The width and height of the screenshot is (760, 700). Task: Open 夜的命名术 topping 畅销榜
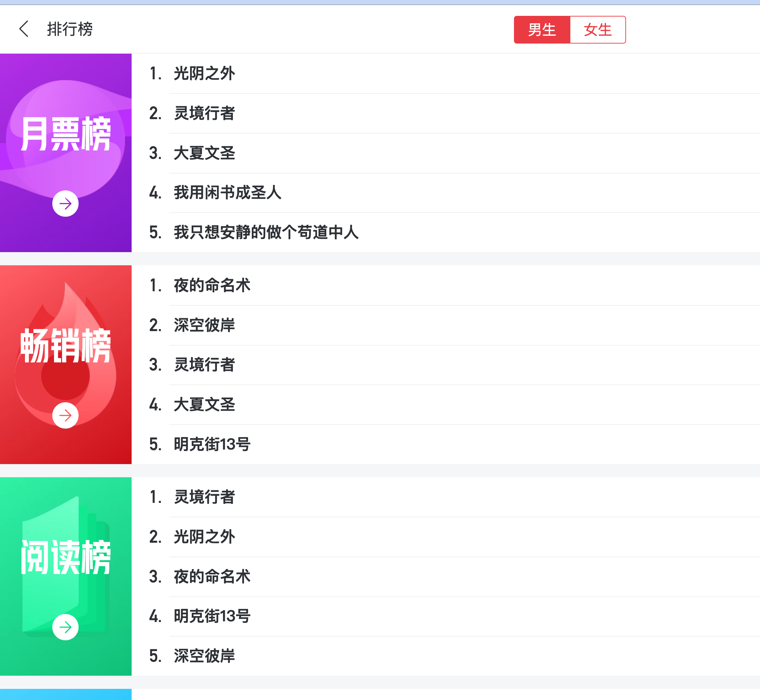click(x=212, y=285)
